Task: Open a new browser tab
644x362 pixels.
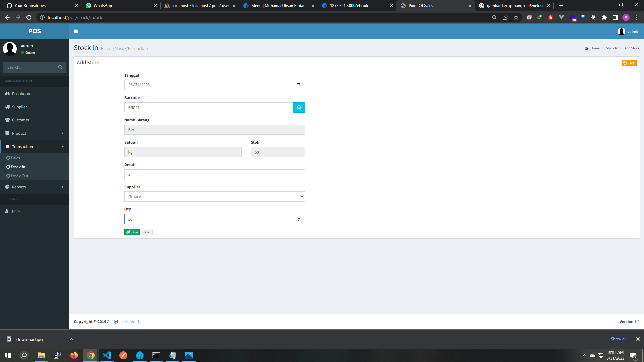Action: pos(561,6)
